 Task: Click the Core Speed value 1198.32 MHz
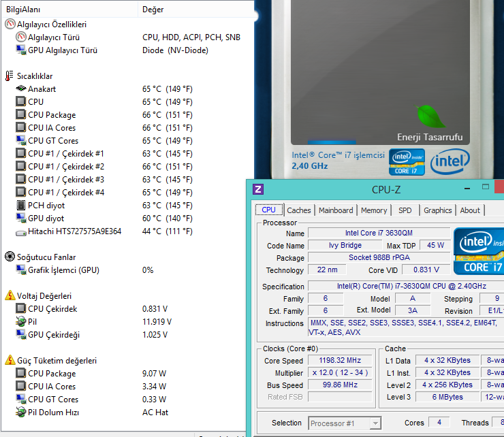point(340,360)
